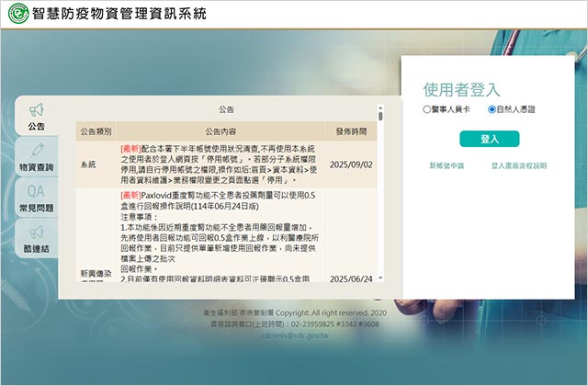
Task: Click the cdcsmis@cdc.gov.tw email address in the footer
Action: [x=294, y=336]
